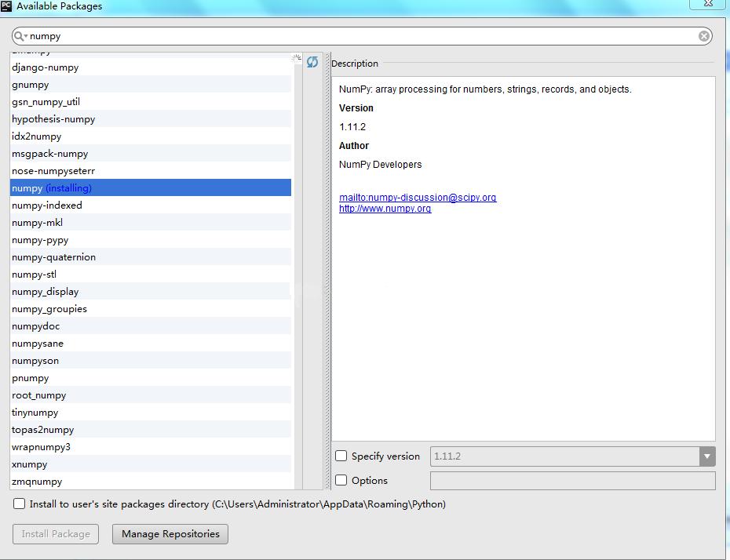Click the PyCharm logo in title bar
730x560 pixels.
[x=6, y=6]
